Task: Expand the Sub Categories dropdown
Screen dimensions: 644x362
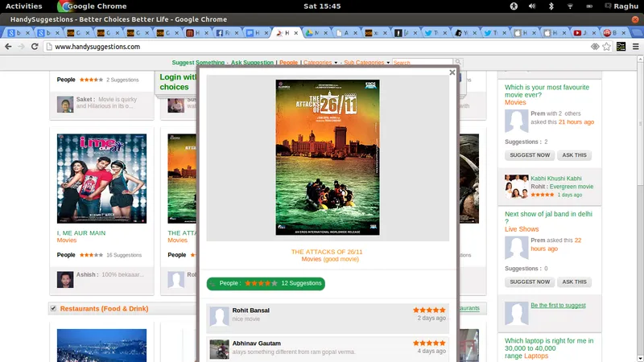Action: (367, 63)
